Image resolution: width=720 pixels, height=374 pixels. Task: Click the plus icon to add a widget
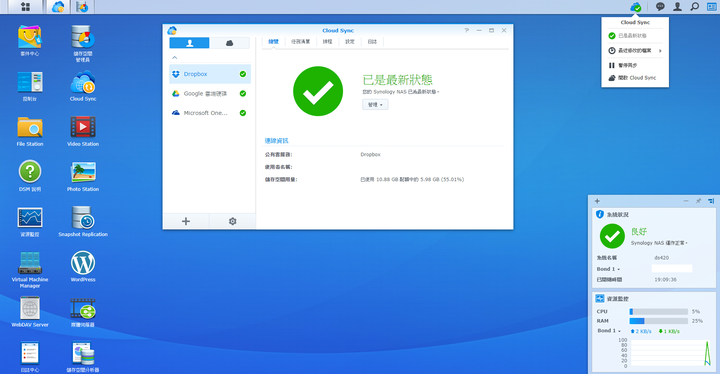(597, 201)
